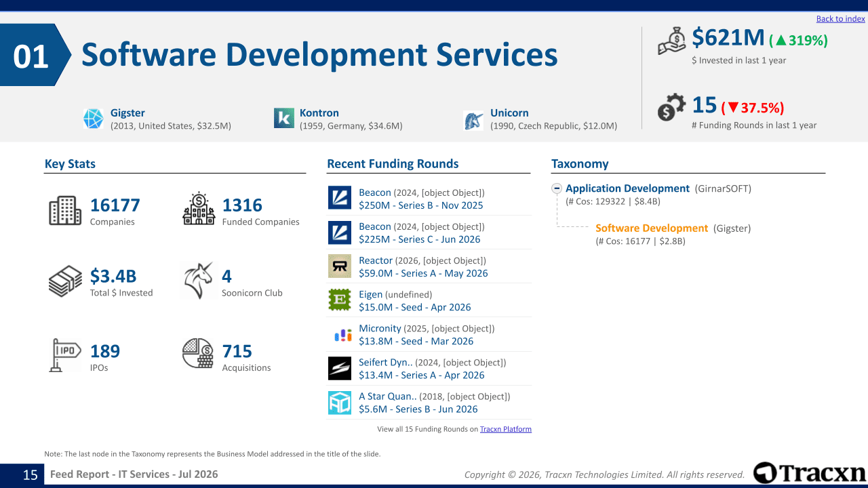868x488 pixels.
Task: Click the "$5.6M - Series B - Jun 2026" text
Action: click(x=418, y=409)
